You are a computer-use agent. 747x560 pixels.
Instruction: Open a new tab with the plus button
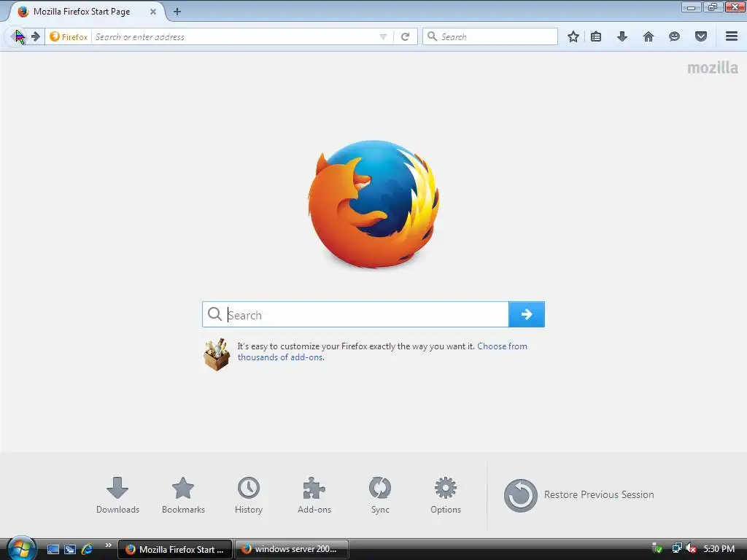click(x=177, y=12)
